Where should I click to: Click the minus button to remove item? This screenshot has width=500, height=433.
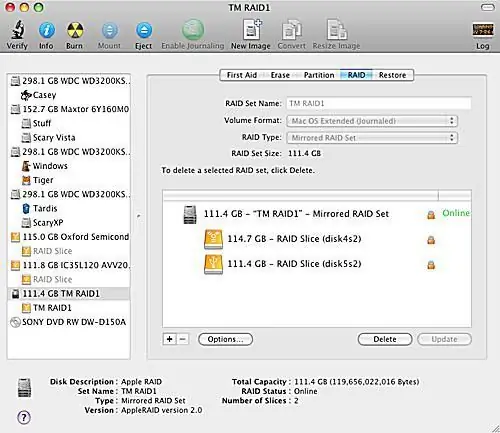click(182, 339)
